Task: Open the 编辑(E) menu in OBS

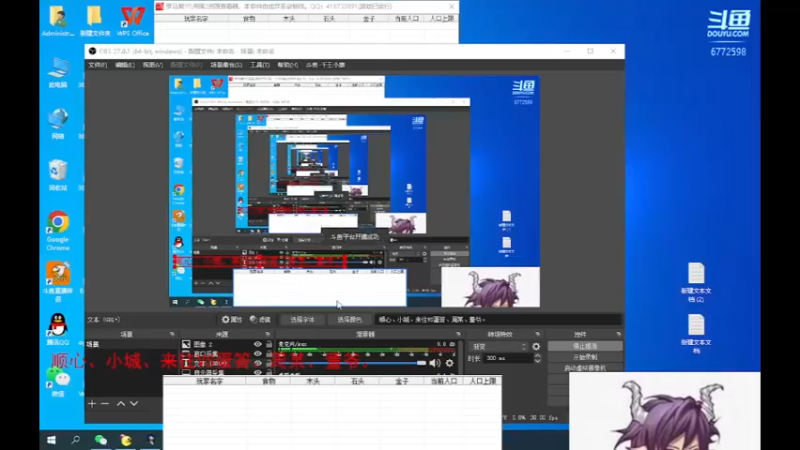Action: click(x=124, y=65)
